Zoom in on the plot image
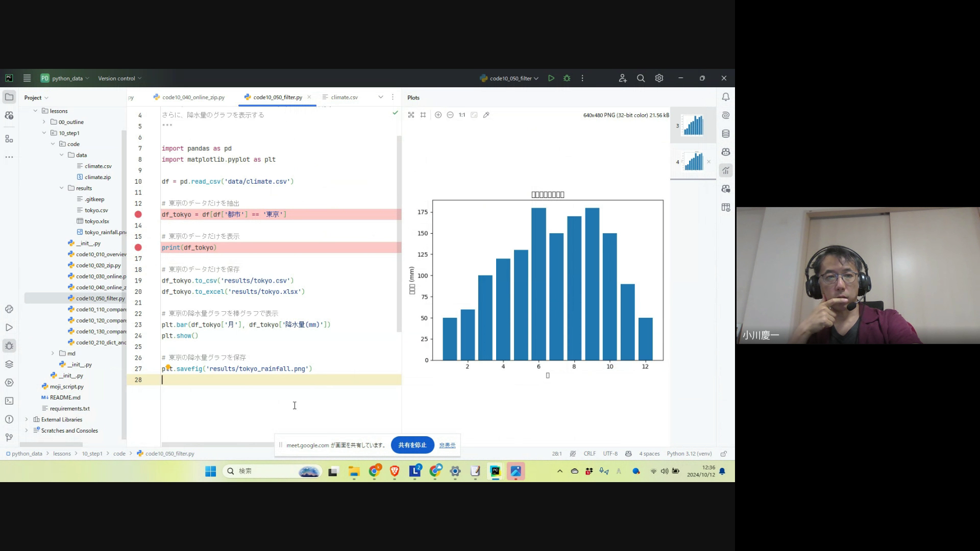The image size is (980, 551). pyautogui.click(x=438, y=115)
